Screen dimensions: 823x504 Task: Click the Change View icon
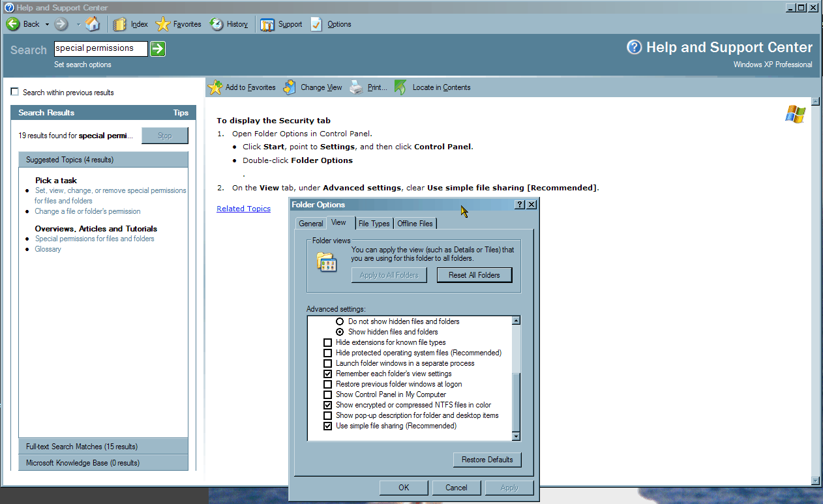[290, 87]
